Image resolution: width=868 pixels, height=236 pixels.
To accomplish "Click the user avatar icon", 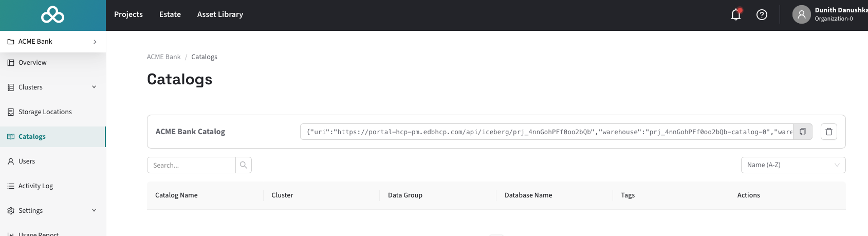I will coord(801,14).
